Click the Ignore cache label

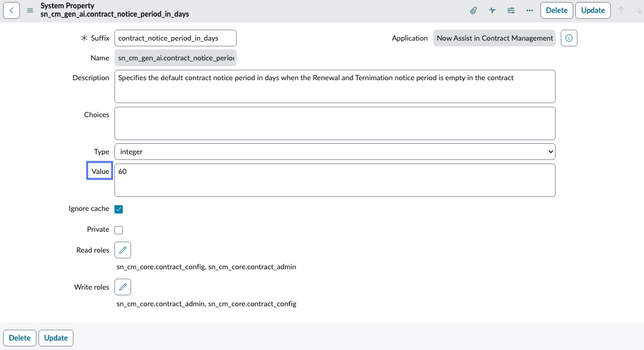[x=89, y=208]
